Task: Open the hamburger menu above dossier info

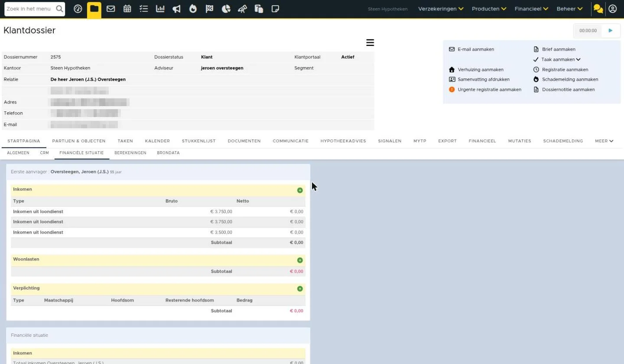Action: 370,42
